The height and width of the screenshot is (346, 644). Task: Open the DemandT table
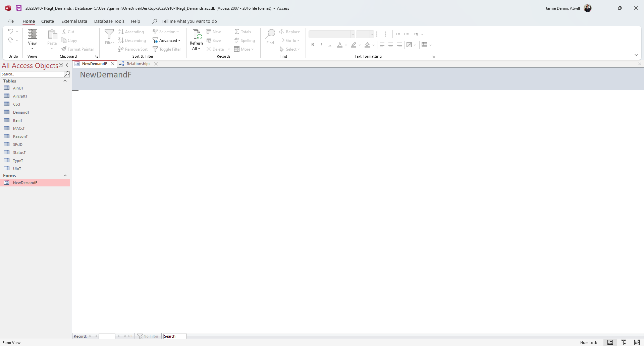(x=21, y=112)
